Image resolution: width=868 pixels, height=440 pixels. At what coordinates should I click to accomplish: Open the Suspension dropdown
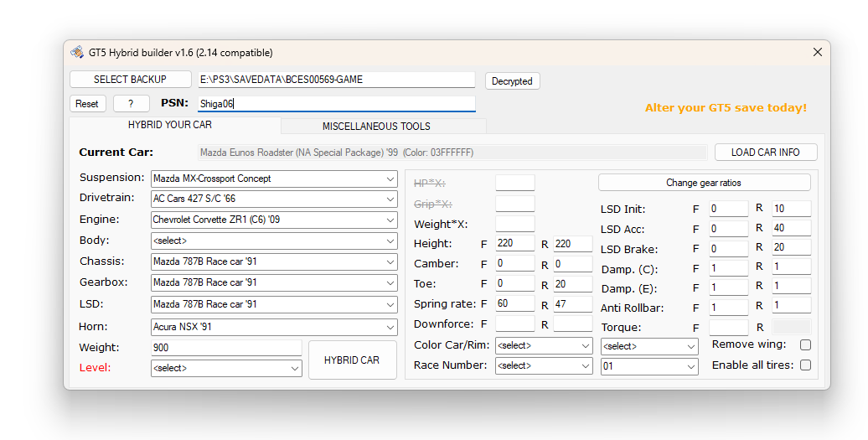click(274, 179)
